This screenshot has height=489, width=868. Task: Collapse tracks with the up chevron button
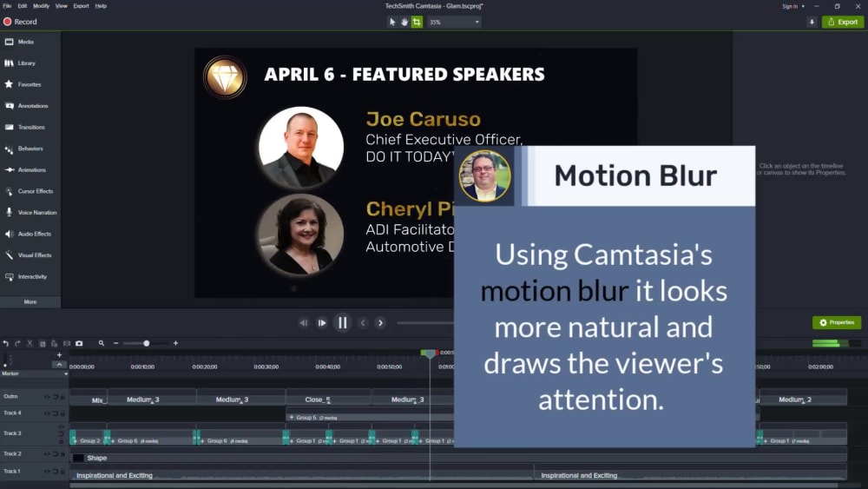pos(59,365)
